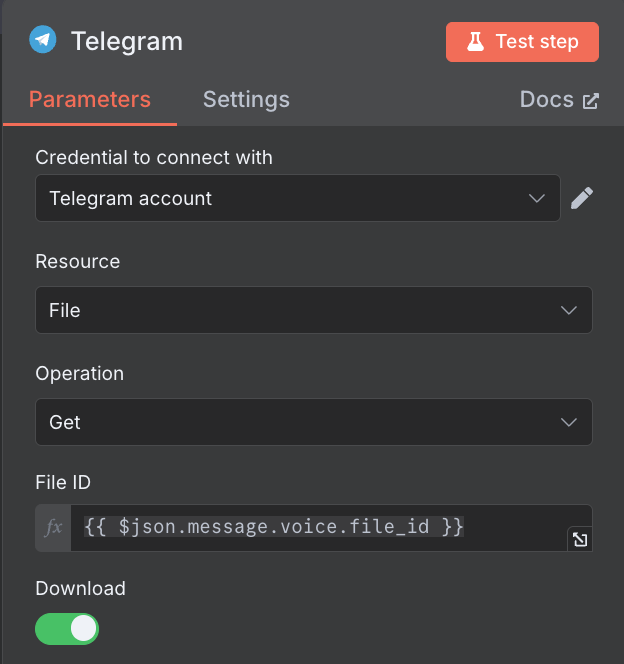Toggle the Download switch off

pos(67,629)
